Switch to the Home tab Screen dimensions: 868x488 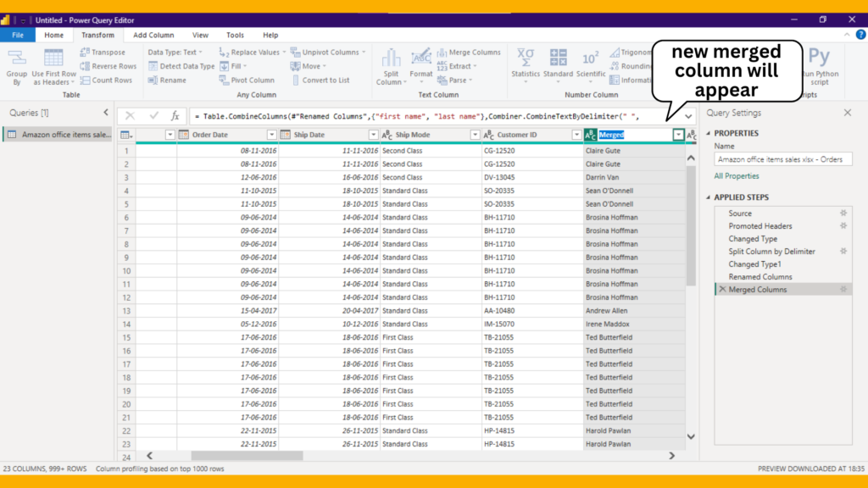coord(53,35)
